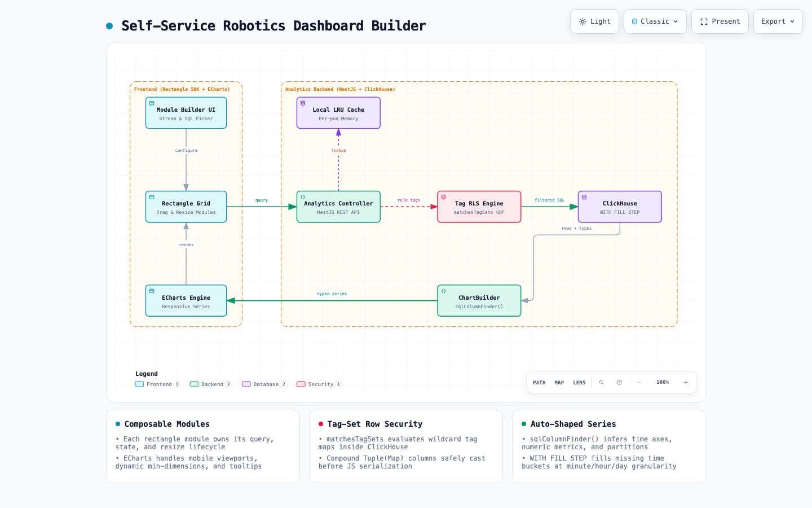
Task: Click the help question-mark icon
Action: coord(619,383)
